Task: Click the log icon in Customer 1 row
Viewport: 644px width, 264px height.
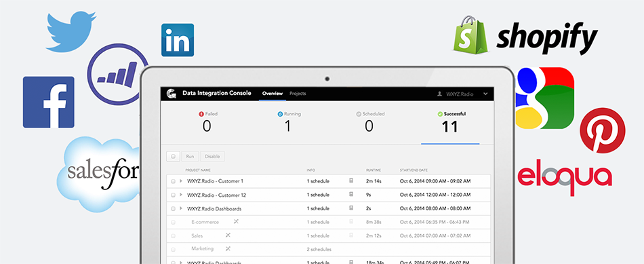Action: tap(351, 181)
